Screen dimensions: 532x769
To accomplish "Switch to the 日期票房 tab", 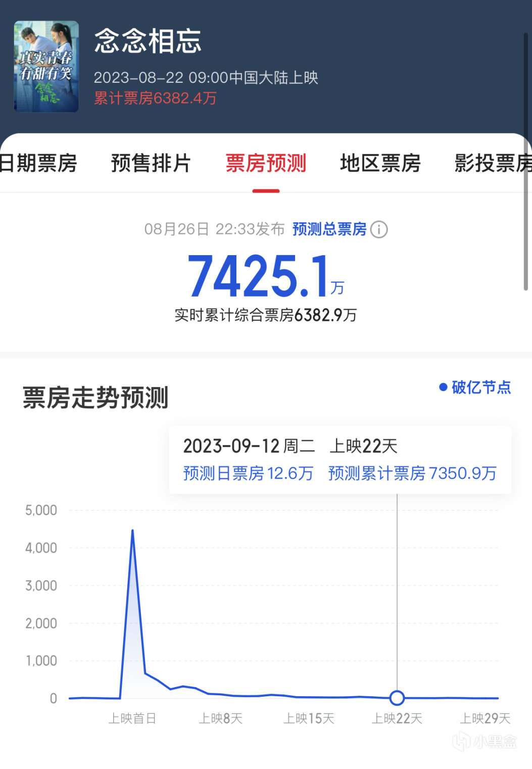I will 38,163.
